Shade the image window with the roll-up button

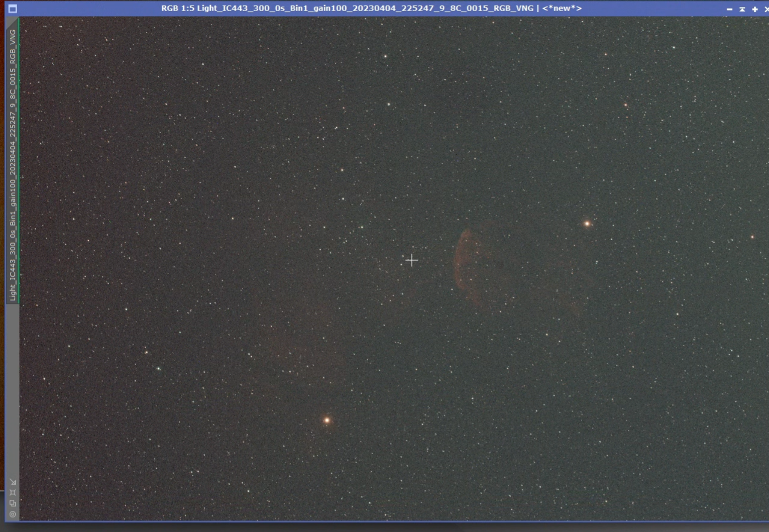point(742,9)
